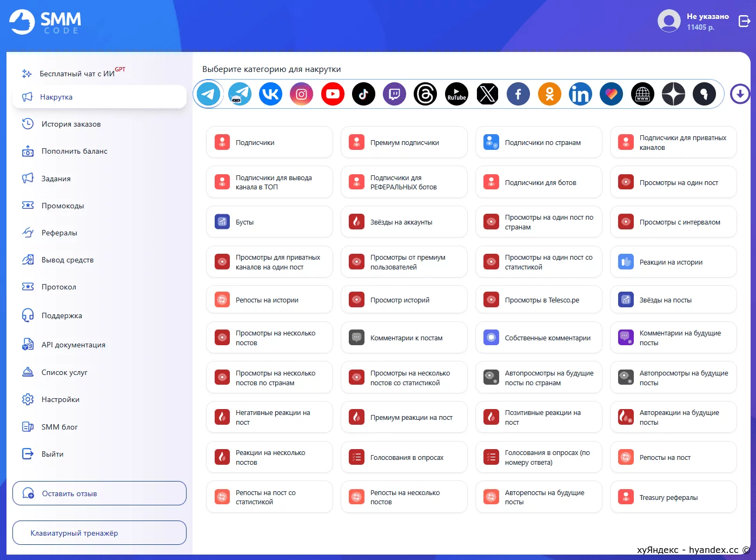756x560 pixels.
Task: Open the Клавиатурный тренажёр button
Action: click(100, 533)
